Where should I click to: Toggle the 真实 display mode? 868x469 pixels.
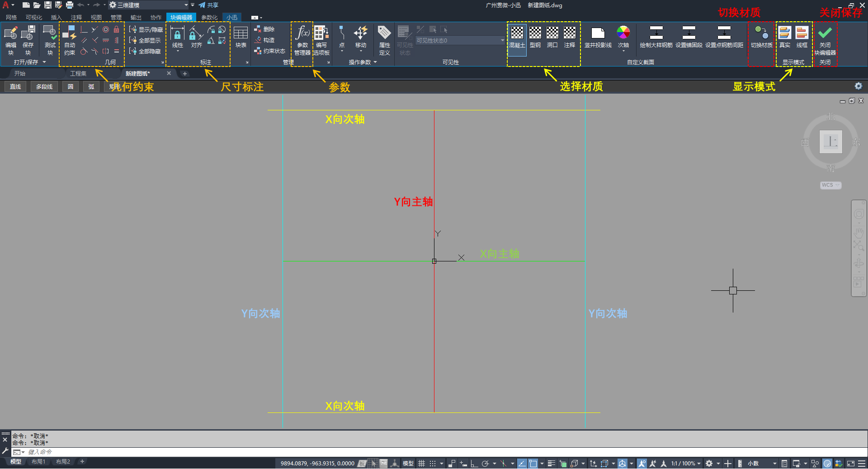(785, 33)
